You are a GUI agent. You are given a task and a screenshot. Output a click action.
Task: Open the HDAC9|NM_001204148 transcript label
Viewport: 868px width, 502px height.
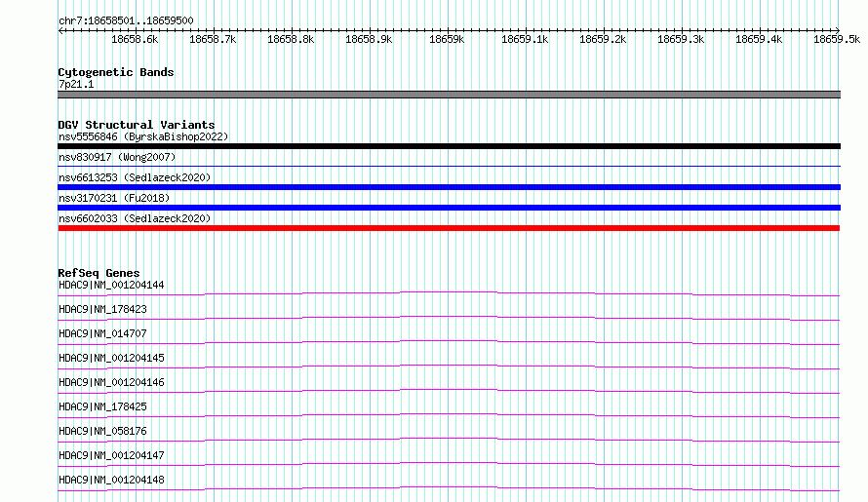(x=111, y=480)
